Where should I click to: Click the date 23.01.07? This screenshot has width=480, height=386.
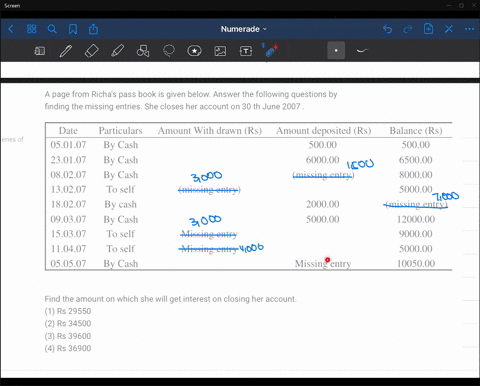coord(68,160)
